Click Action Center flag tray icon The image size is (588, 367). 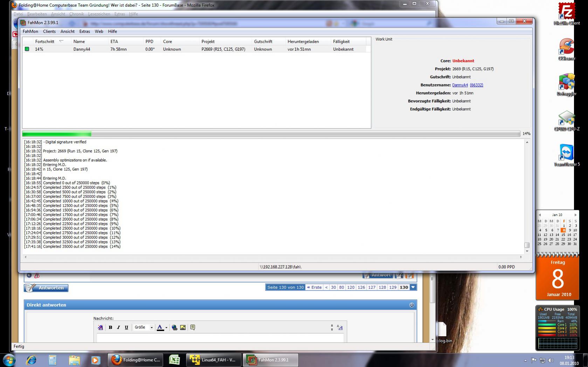point(534,360)
